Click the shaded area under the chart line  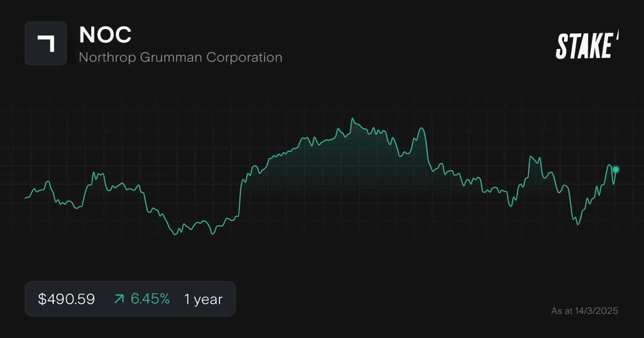[x=349, y=161]
